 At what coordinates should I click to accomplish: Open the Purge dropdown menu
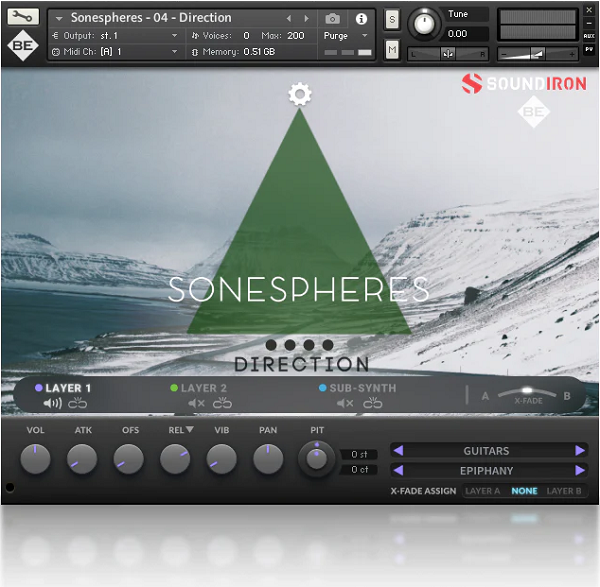click(x=346, y=36)
